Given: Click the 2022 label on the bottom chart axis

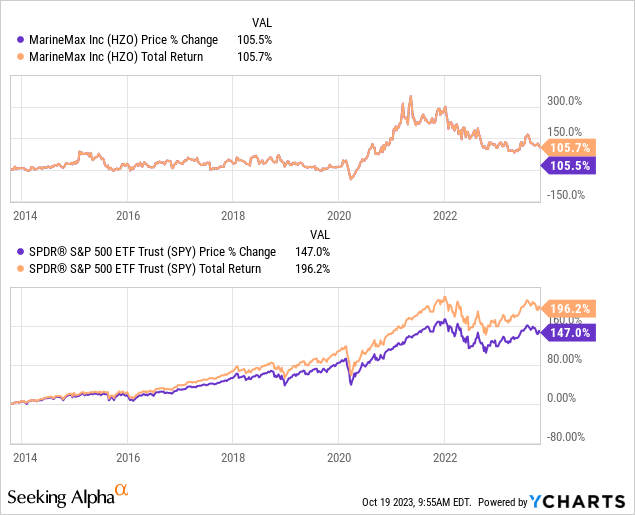Looking at the screenshot, I should pos(445,454).
